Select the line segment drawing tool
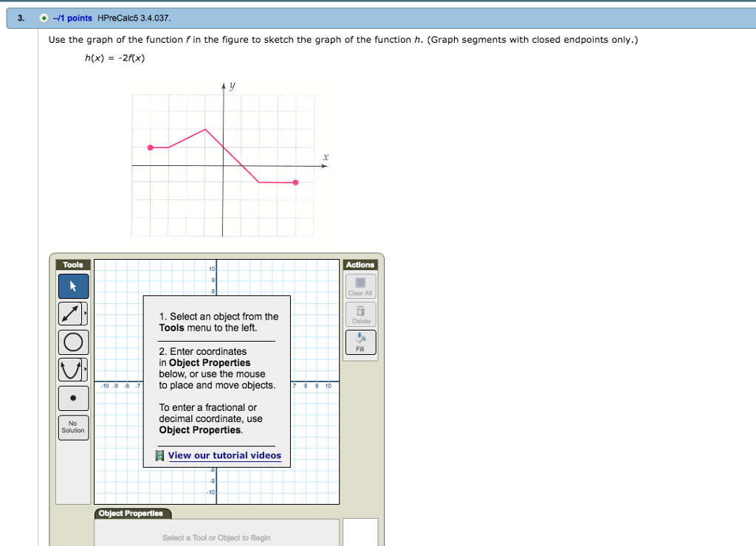This screenshot has height=546, width=756. click(x=71, y=312)
